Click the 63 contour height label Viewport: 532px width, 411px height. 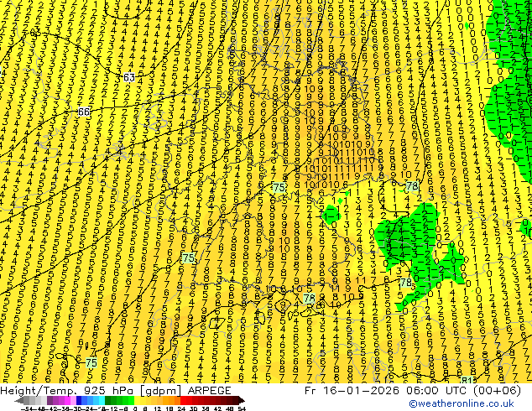point(129,78)
